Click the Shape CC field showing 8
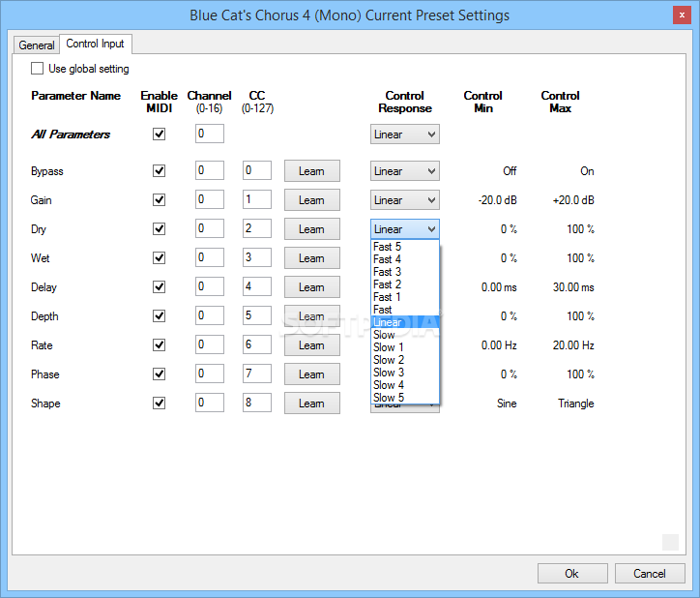 (x=256, y=403)
